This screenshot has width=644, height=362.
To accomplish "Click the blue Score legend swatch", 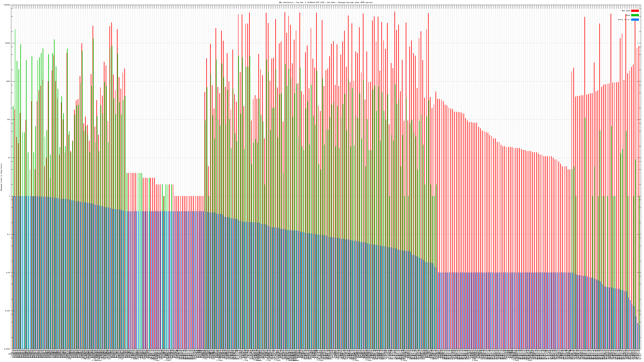I will [x=635, y=20].
